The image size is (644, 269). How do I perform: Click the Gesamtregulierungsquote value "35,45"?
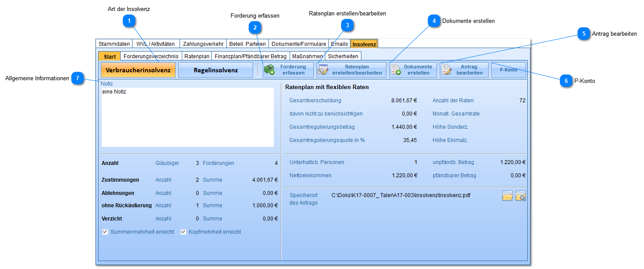click(410, 140)
